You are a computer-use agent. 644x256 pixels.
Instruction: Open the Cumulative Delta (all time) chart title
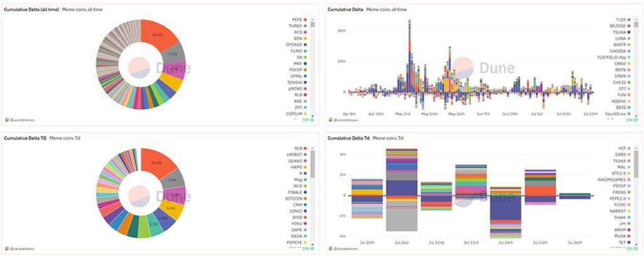pyautogui.click(x=31, y=10)
